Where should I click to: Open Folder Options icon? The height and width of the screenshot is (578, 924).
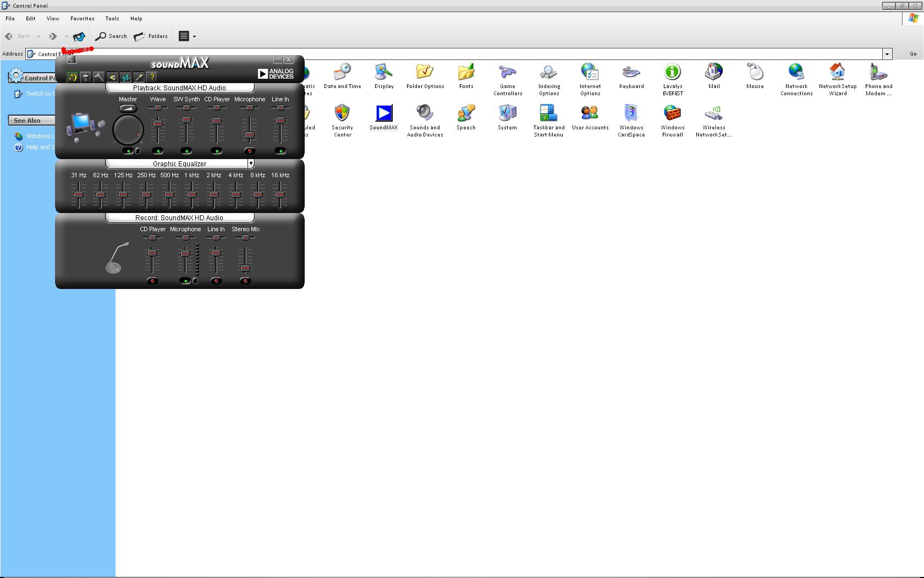[425, 77]
